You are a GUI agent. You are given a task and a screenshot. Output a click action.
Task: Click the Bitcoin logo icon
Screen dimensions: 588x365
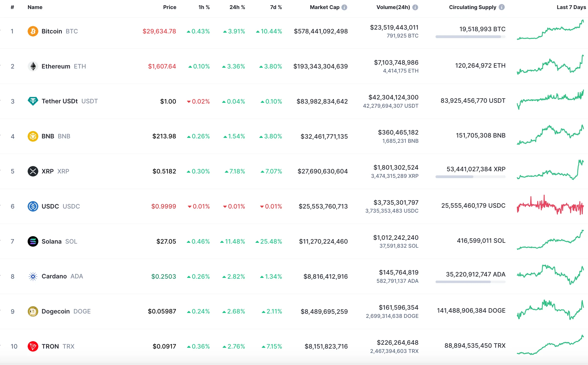click(x=33, y=31)
